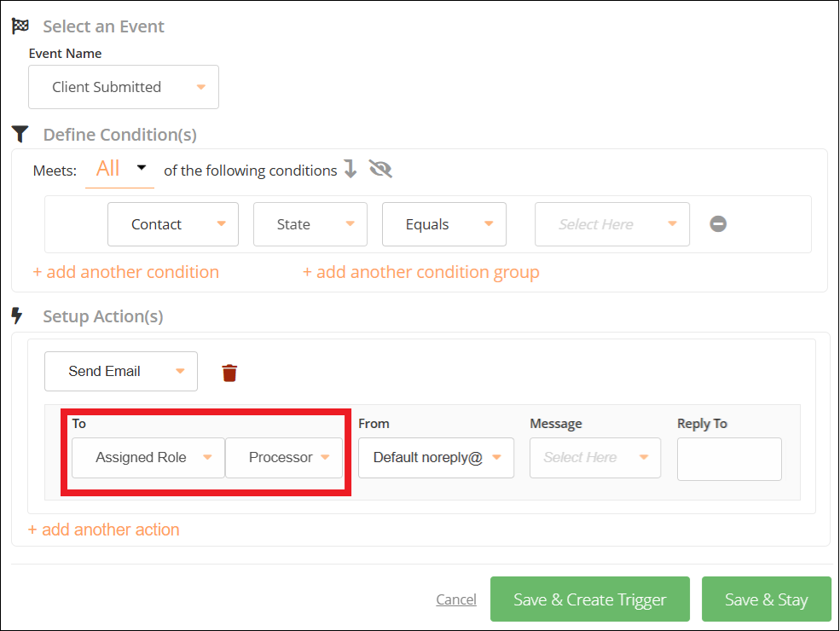This screenshot has height=631, width=840.
Task: Toggle the crossed-eye hide conditions icon
Action: [x=380, y=170]
